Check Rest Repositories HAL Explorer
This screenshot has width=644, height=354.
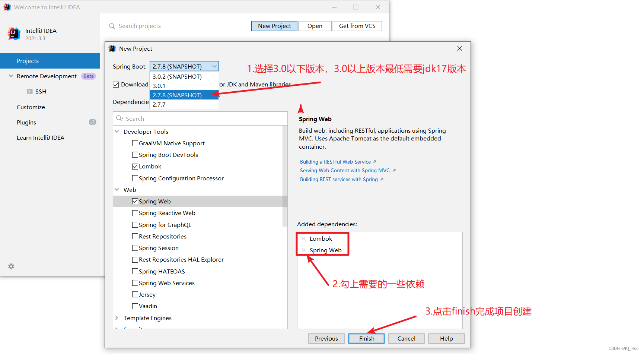point(135,259)
